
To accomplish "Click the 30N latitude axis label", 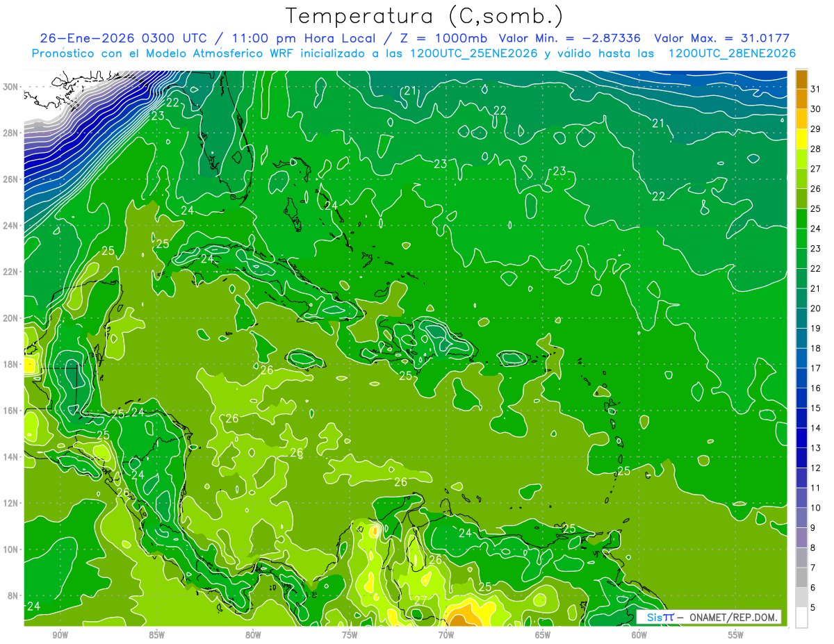I will point(10,87).
